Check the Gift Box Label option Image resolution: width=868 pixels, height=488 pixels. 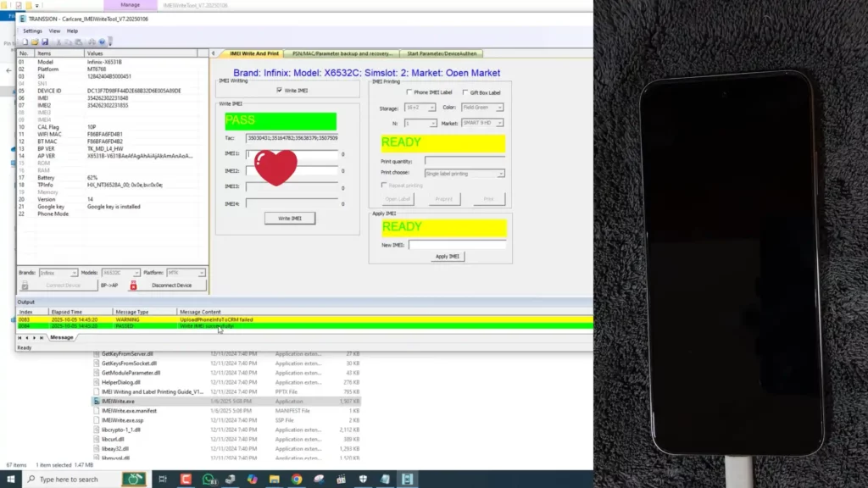pos(464,92)
